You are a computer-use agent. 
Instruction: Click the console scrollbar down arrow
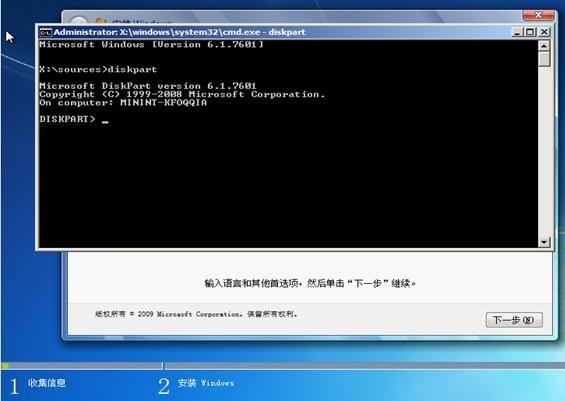tap(544, 242)
